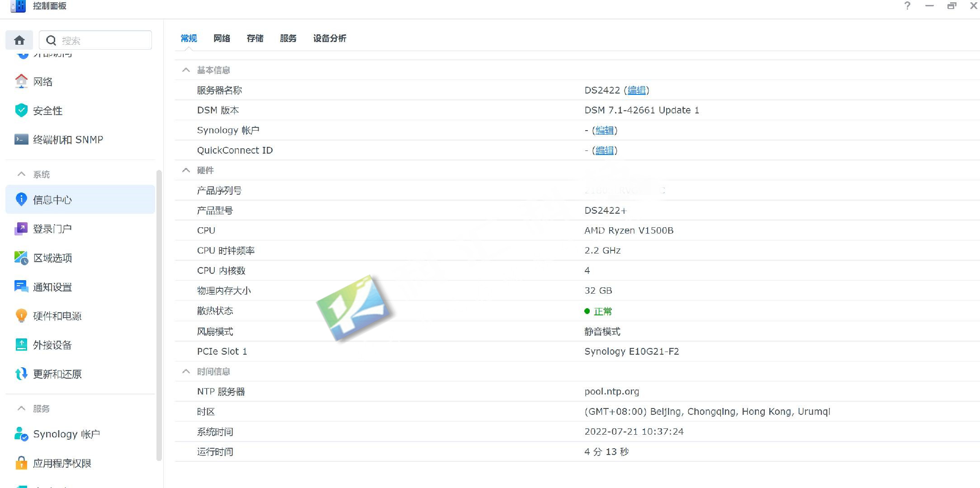This screenshot has height=488, width=980.
Task: Open 终端机和 SNMP item
Action: pos(80,140)
